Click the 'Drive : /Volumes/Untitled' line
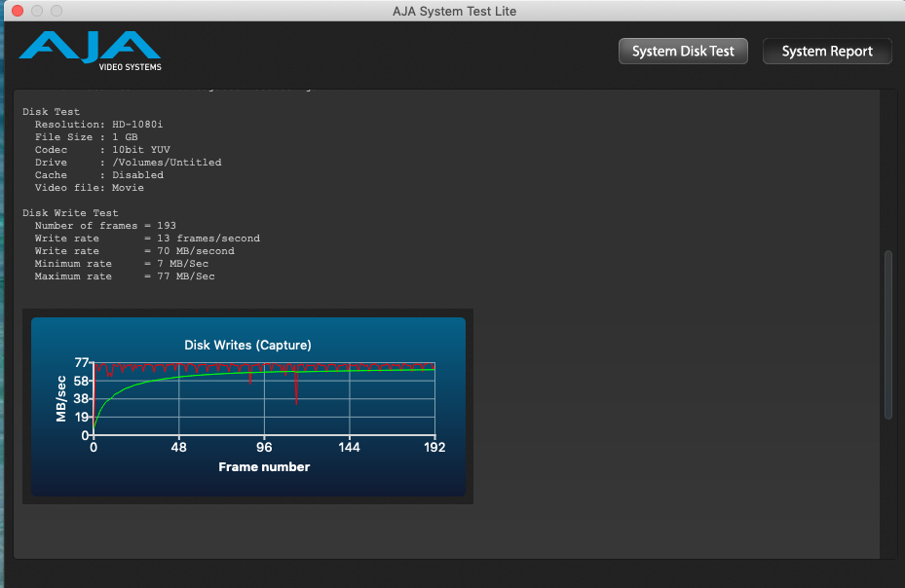Screen dimensions: 905x588 [129, 163]
